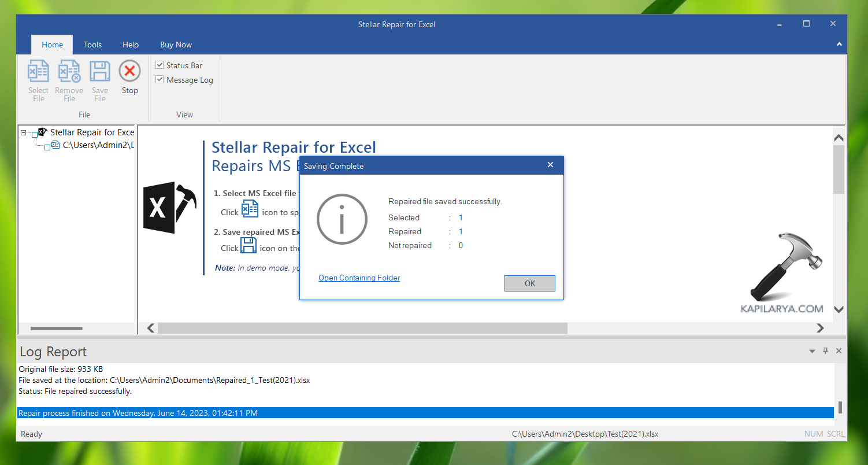Screen dimensions: 868x465
Task: Click the Stop icon in ribbon
Action: [x=129, y=72]
